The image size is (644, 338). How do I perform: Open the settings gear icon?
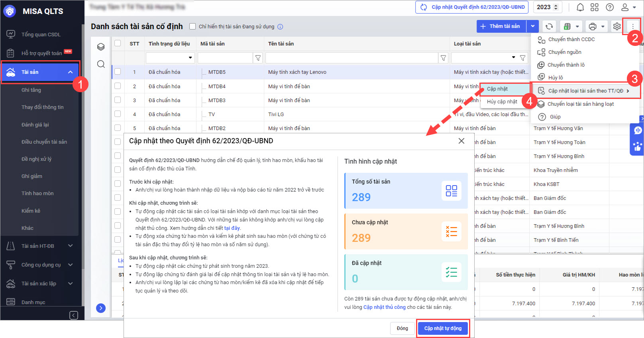pyautogui.click(x=617, y=26)
